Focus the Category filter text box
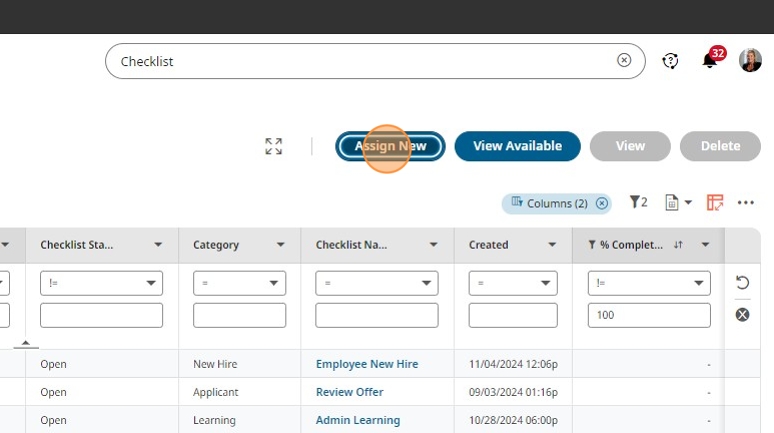 point(239,315)
